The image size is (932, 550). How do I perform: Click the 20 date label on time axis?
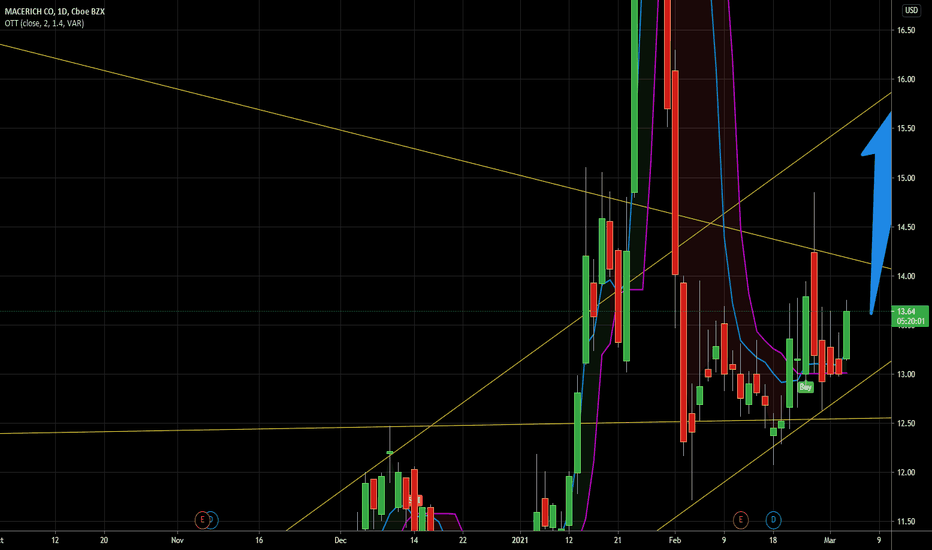click(104, 540)
